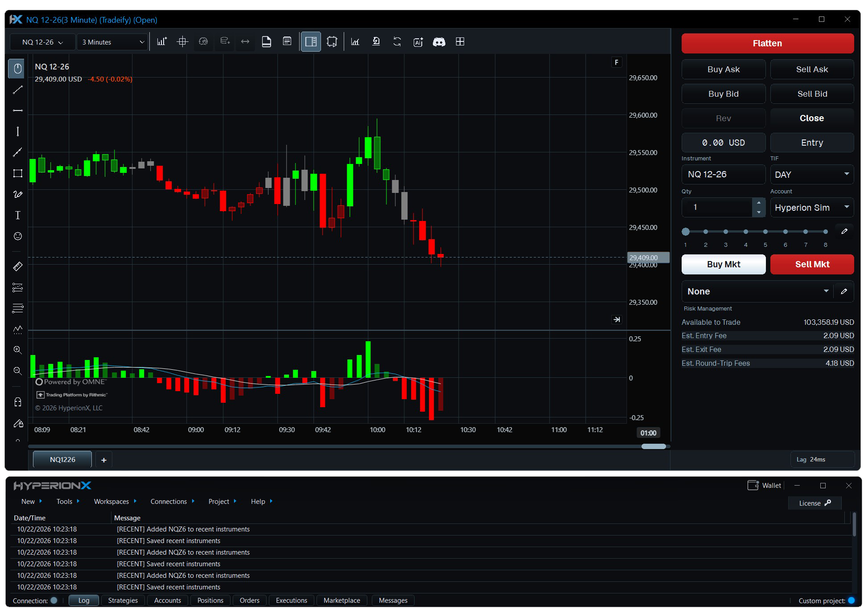The width and height of the screenshot is (868, 609).
Task: Click the AI assistant toolbar icon
Action: point(418,42)
